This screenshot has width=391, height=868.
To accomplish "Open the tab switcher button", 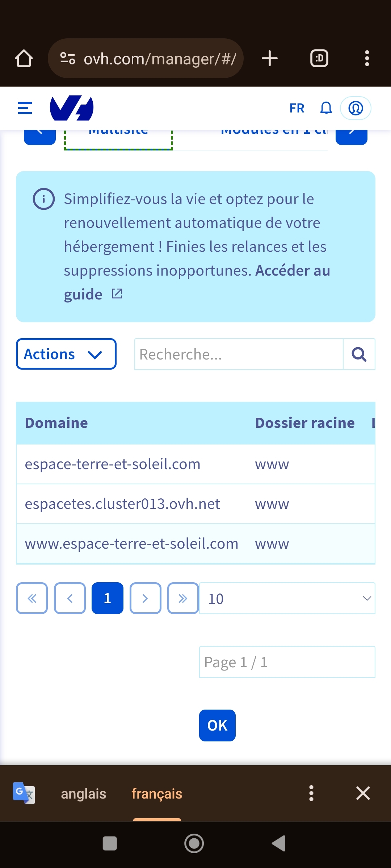I will [319, 59].
